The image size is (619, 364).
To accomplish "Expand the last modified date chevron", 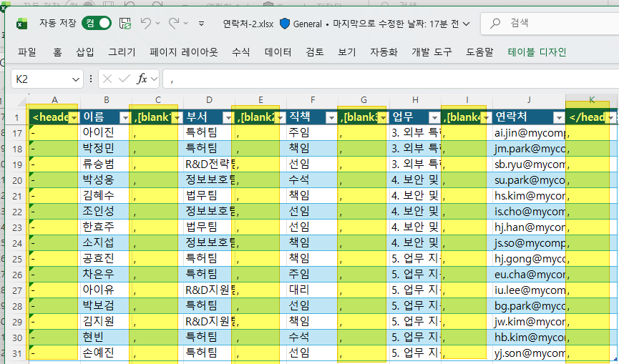I will click(x=467, y=24).
